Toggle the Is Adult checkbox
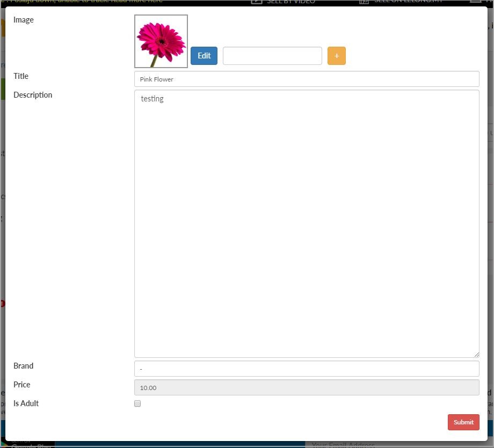 coord(137,403)
